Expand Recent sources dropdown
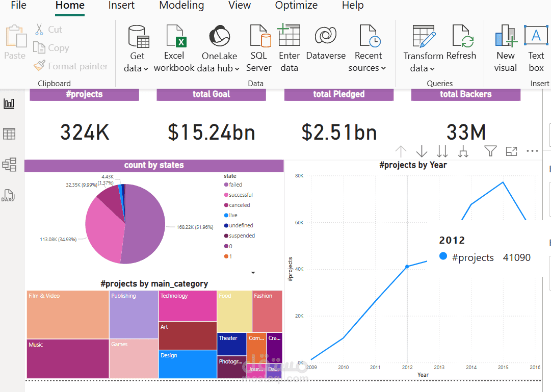 pos(383,68)
